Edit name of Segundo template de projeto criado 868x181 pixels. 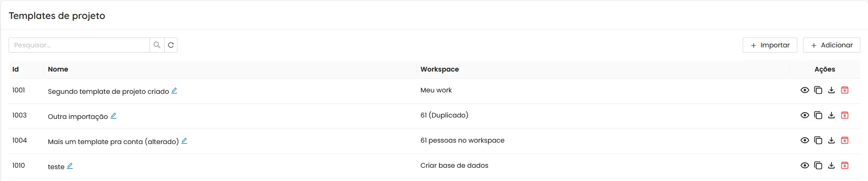coord(174,90)
